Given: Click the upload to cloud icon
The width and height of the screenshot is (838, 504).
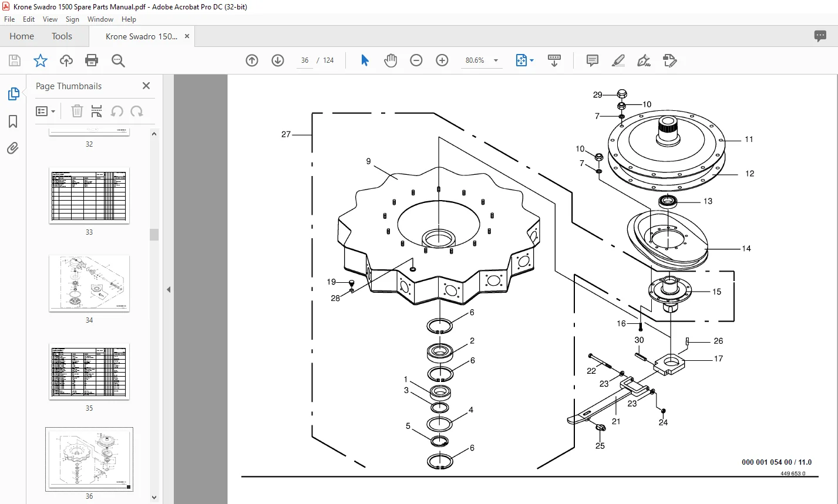Looking at the screenshot, I should click(x=66, y=60).
